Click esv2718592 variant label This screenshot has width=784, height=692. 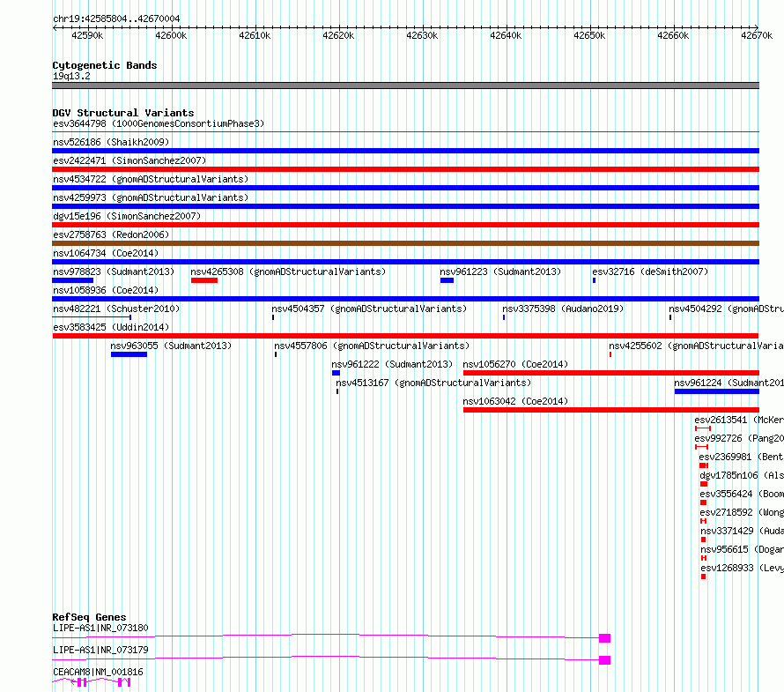[742, 512]
